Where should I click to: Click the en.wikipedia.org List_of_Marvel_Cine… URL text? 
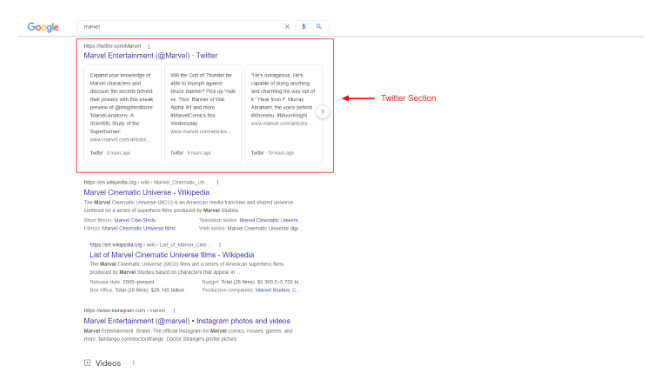tap(150, 245)
